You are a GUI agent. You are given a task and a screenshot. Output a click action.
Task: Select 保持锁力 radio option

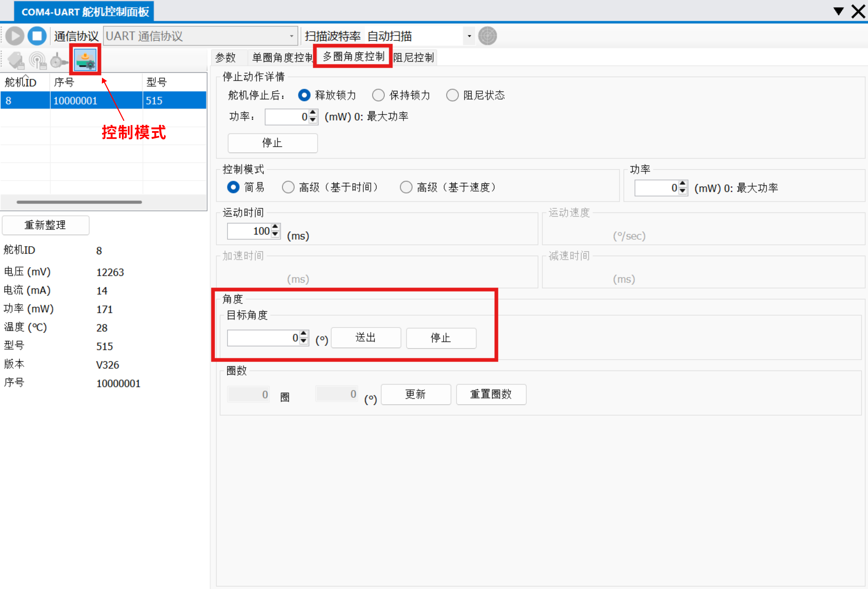pyautogui.click(x=378, y=95)
